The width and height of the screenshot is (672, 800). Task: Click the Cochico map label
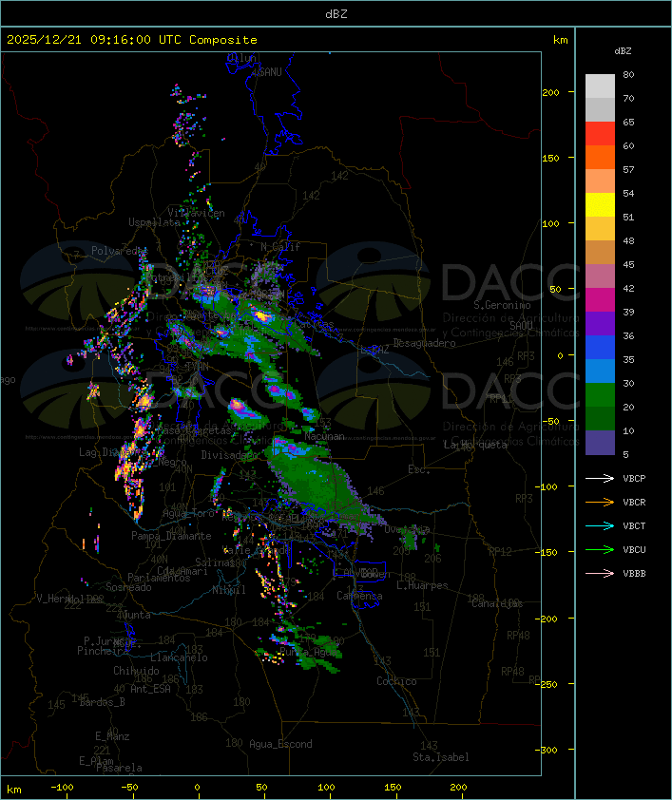[x=396, y=681]
